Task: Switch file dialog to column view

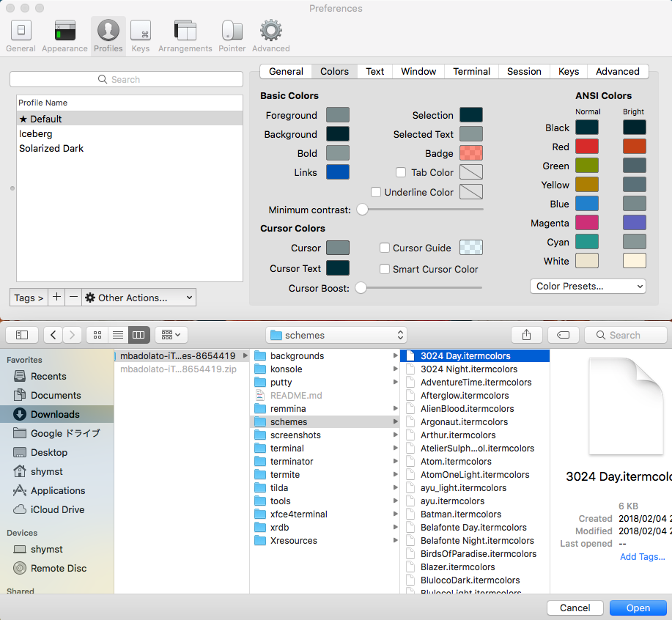Action: coord(139,335)
